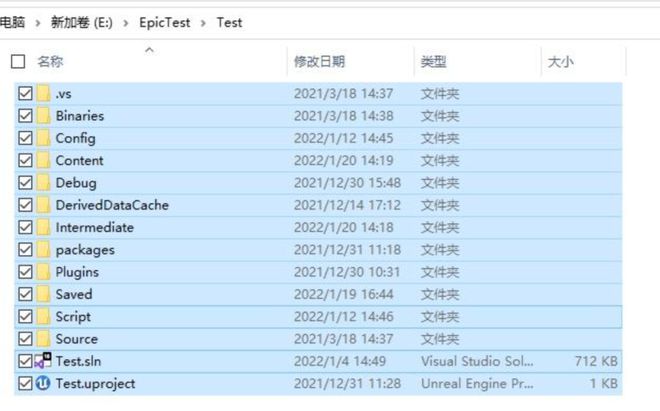Go to 新加卷 (E:) in breadcrumb
This screenshot has width=660, height=411.
click(82, 22)
